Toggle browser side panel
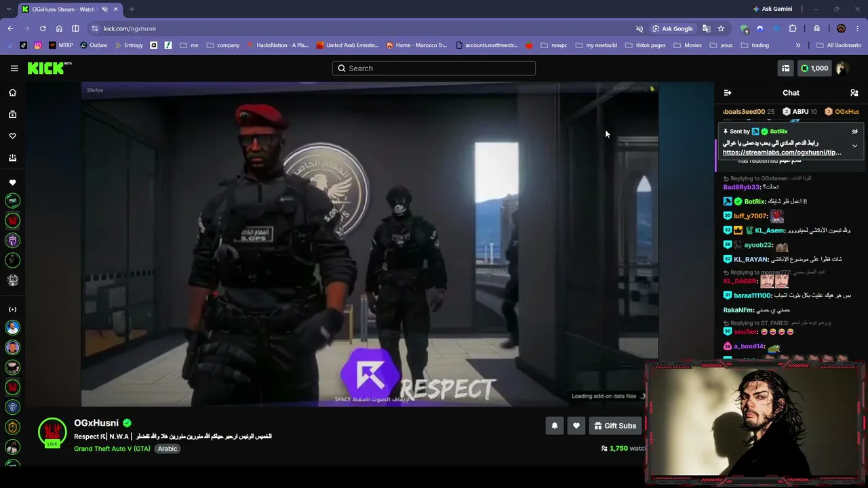The image size is (868, 488). (x=75, y=28)
